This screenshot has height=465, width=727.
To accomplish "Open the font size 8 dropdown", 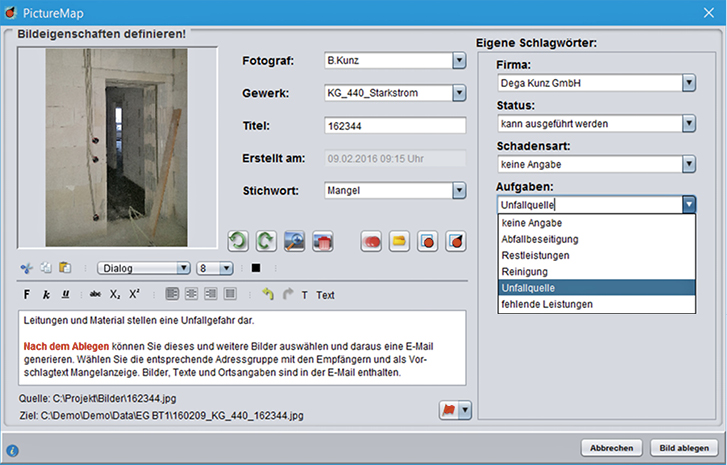I will (x=226, y=268).
